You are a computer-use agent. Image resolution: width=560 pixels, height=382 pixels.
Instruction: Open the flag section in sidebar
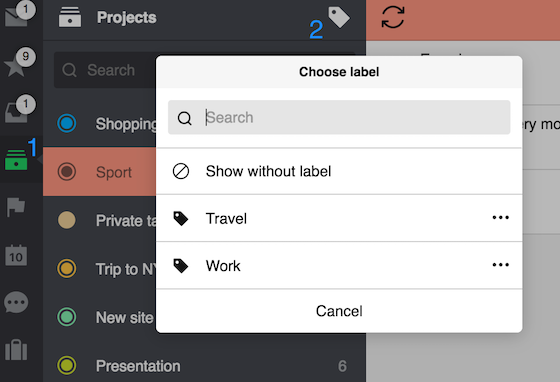pos(16,207)
